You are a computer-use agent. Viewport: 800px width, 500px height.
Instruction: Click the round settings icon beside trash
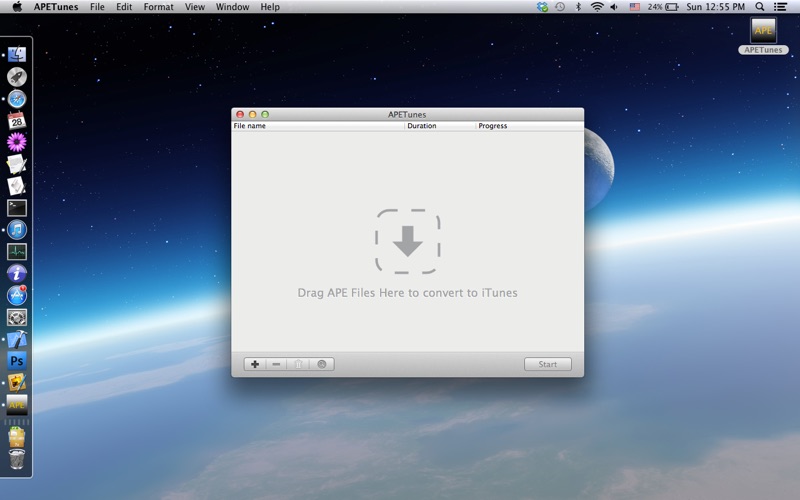(x=322, y=364)
